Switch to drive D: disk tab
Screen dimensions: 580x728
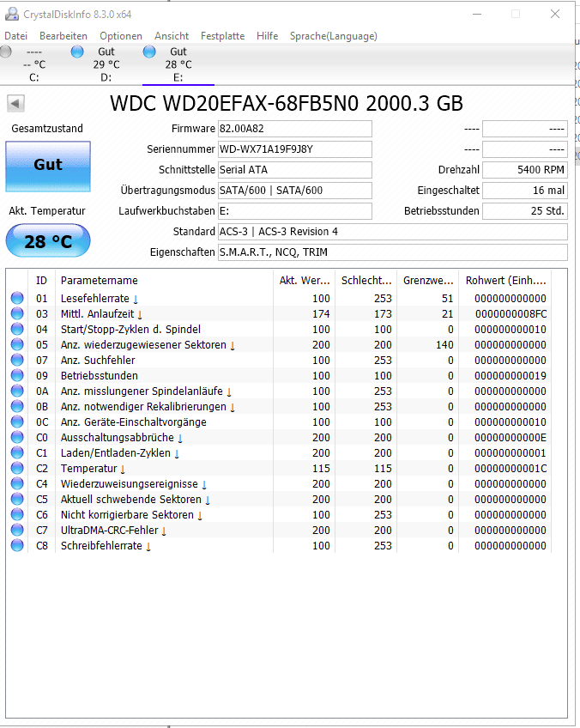point(106,64)
